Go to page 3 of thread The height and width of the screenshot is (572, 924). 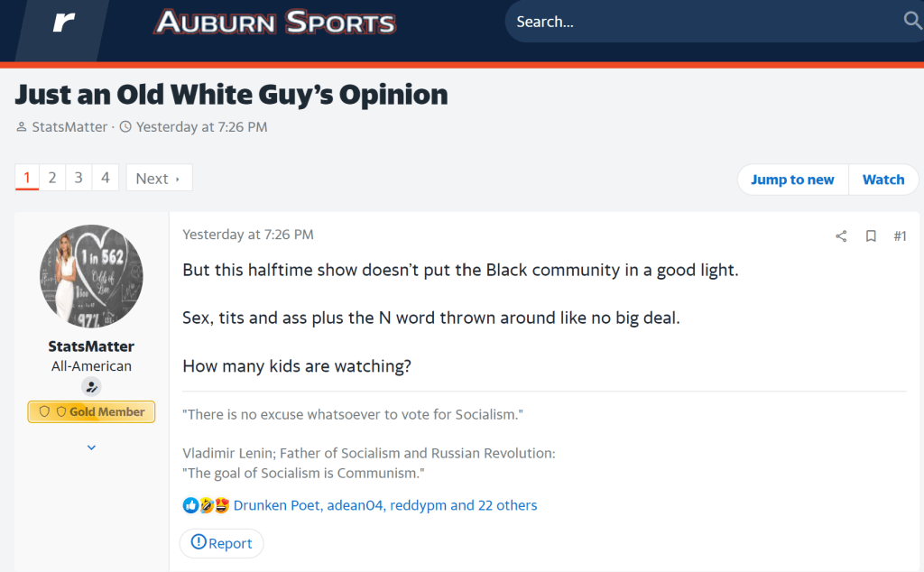tap(79, 178)
